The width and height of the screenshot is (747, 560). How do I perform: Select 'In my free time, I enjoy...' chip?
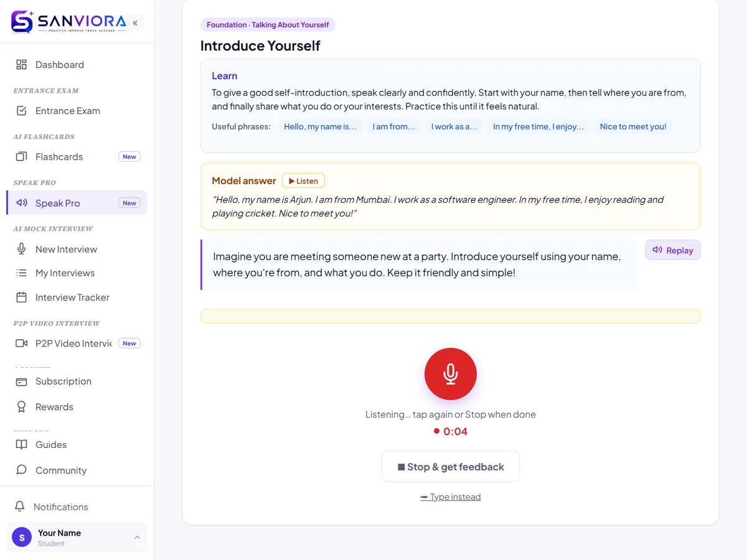pyautogui.click(x=538, y=126)
